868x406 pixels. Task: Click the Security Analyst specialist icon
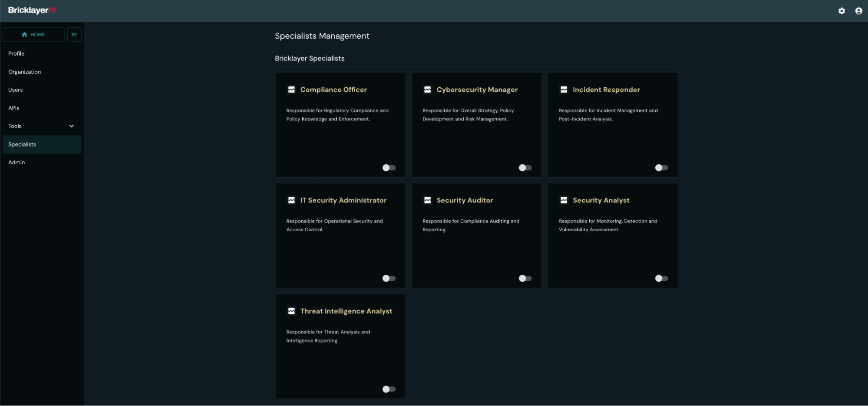click(x=564, y=200)
